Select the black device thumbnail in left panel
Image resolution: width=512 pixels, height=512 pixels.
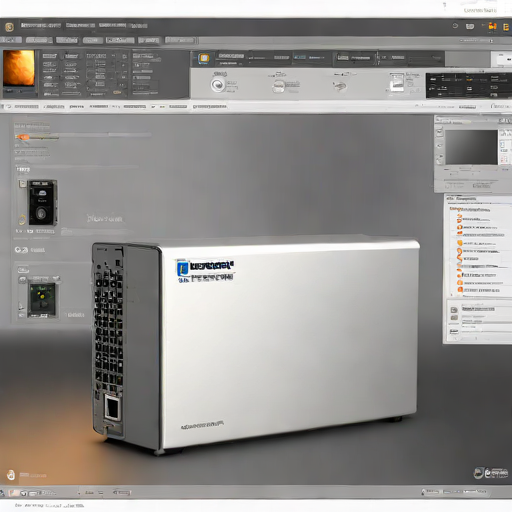43,202
